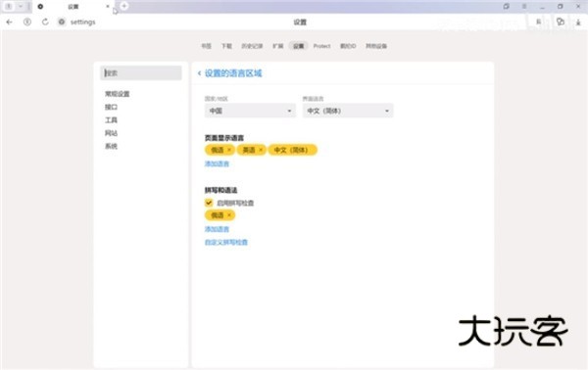Open 系统 in the sidebar

click(111, 147)
